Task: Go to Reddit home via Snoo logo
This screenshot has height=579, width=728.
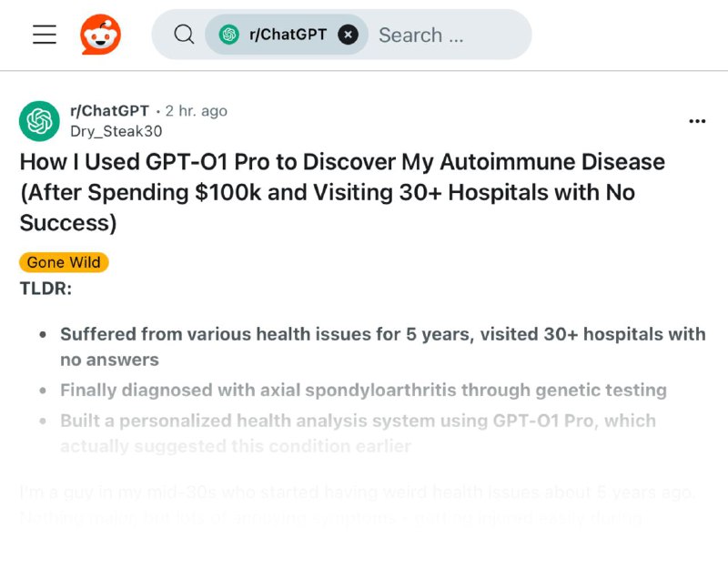Action: 100,35
